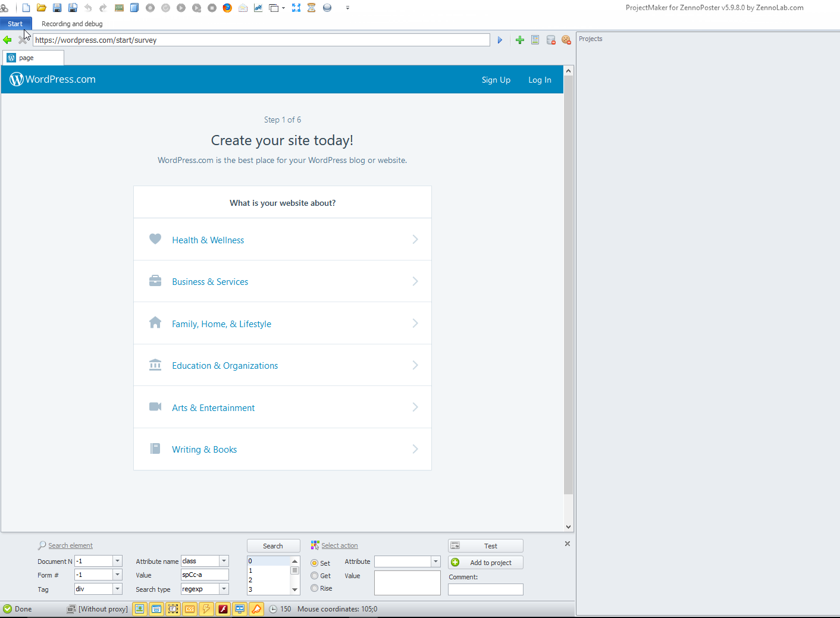Image resolution: width=840 pixels, height=618 pixels.
Task: Click the hourglass icon in toolbar
Action: point(311,8)
